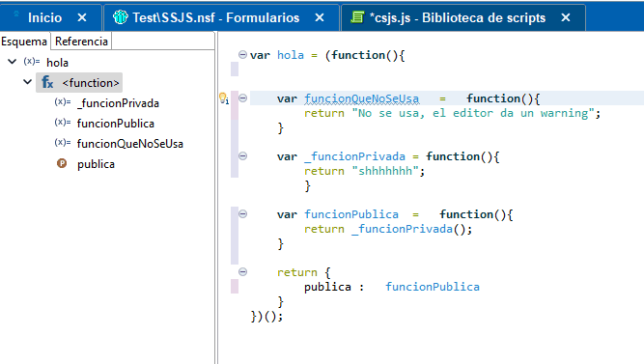Place cursor at the closing })(); line
The image size is (644, 364).
(x=266, y=317)
